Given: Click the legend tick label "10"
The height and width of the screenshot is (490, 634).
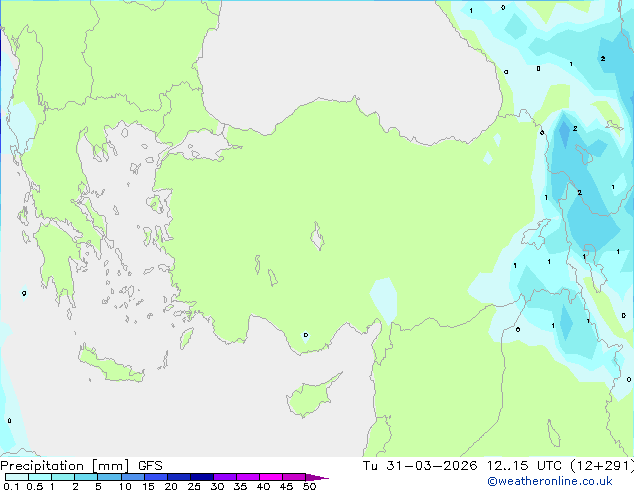Looking at the screenshot, I should [x=125, y=486].
